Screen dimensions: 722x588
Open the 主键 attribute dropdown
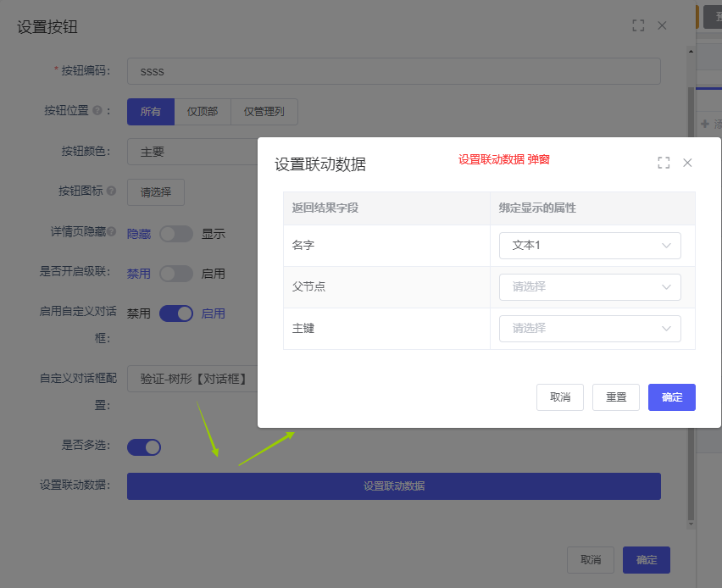pyautogui.click(x=590, y=329)
